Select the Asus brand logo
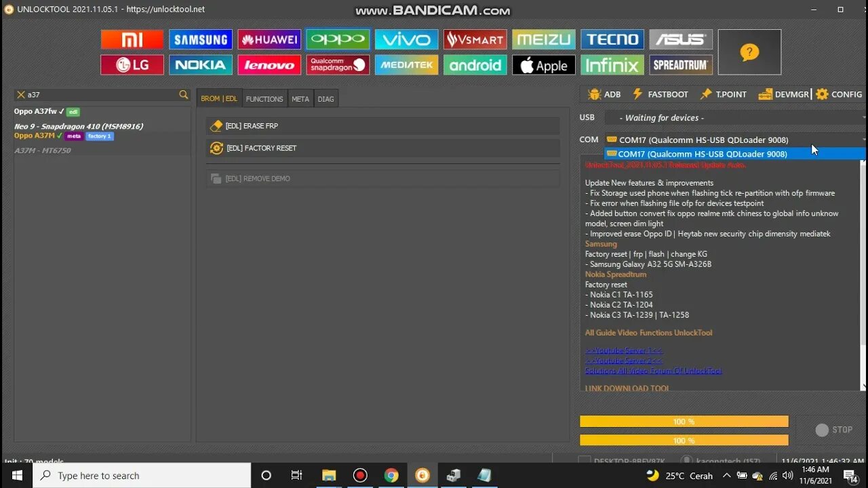 (x=680, y=39)
